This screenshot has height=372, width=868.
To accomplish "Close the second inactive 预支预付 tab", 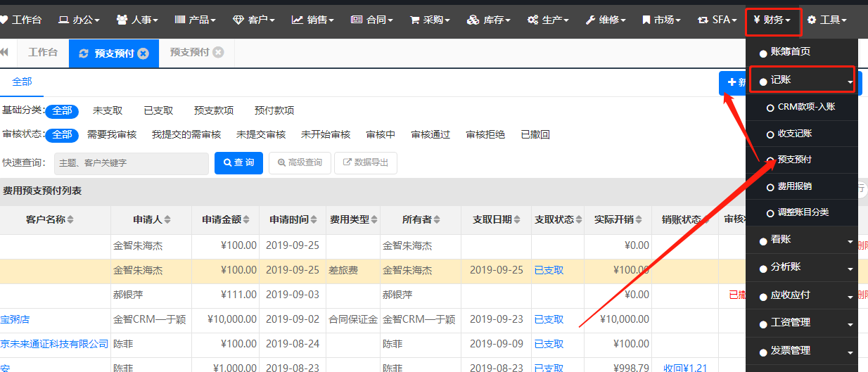I will (x=218, y=52).
